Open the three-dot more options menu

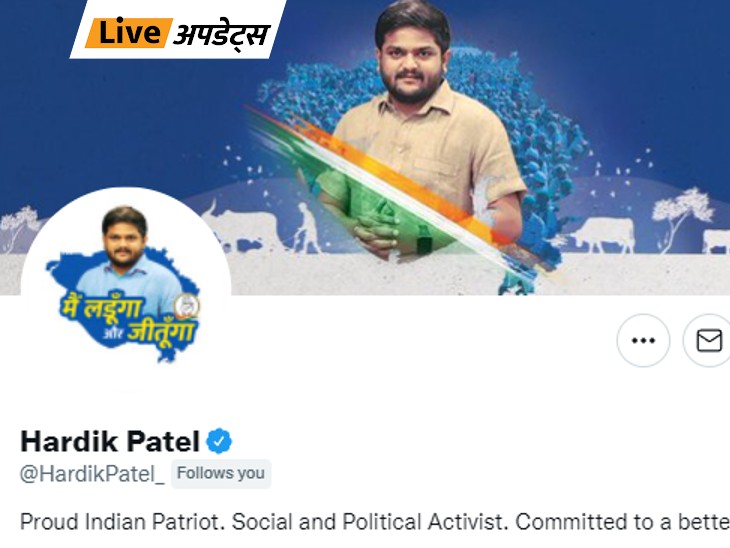(643, 340)
